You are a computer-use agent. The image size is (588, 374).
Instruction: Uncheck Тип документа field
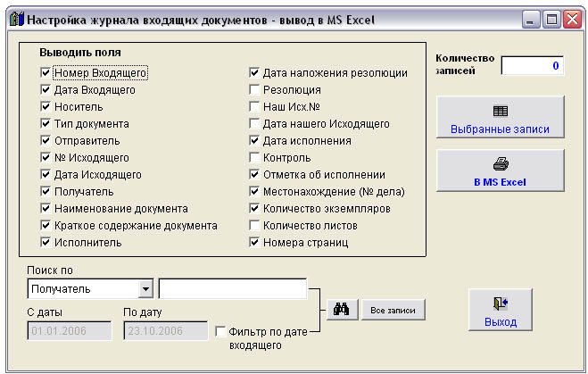(46, 123)
